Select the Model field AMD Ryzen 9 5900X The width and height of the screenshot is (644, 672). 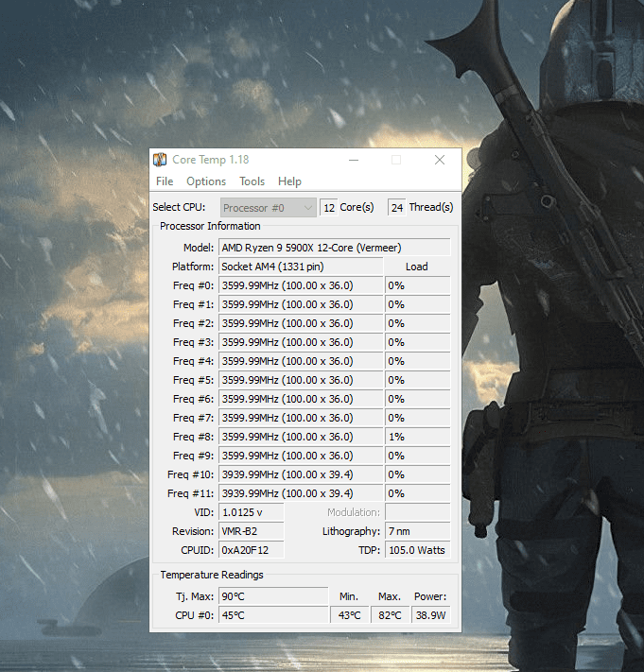335,248
